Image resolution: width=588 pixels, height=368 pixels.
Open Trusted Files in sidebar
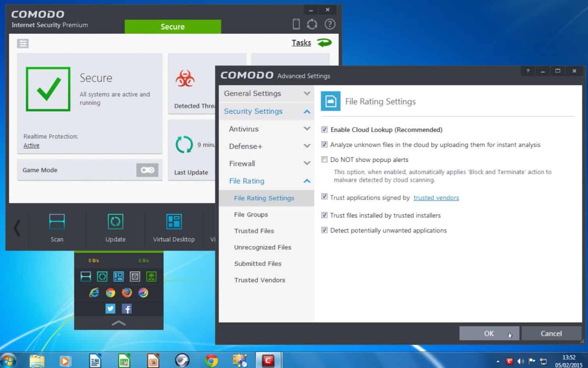(x=266, y=231)
